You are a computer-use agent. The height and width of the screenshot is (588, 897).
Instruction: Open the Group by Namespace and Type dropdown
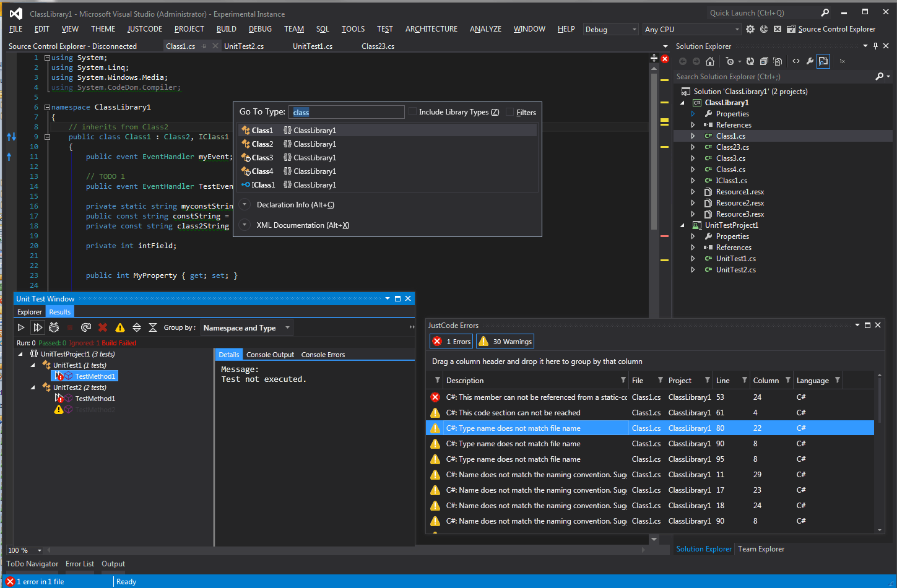(246, 327)
